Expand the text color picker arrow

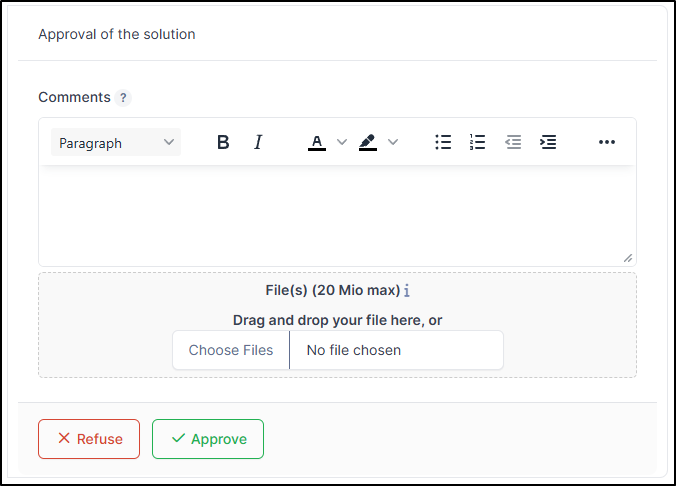[342, 143]
